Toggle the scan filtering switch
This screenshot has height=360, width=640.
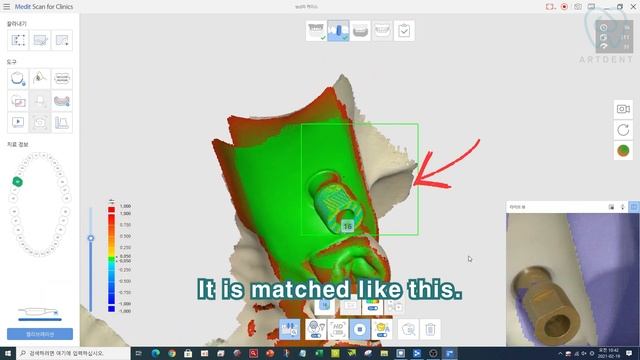(x=316, y=329)
